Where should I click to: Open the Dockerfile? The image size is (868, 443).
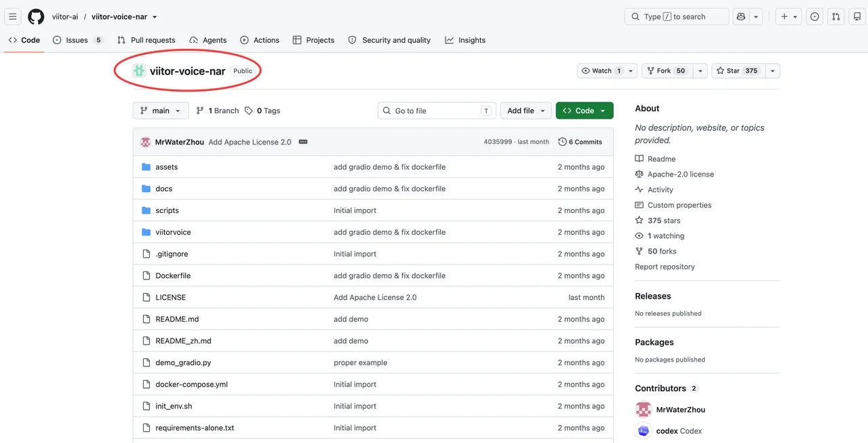click(173, 275)
